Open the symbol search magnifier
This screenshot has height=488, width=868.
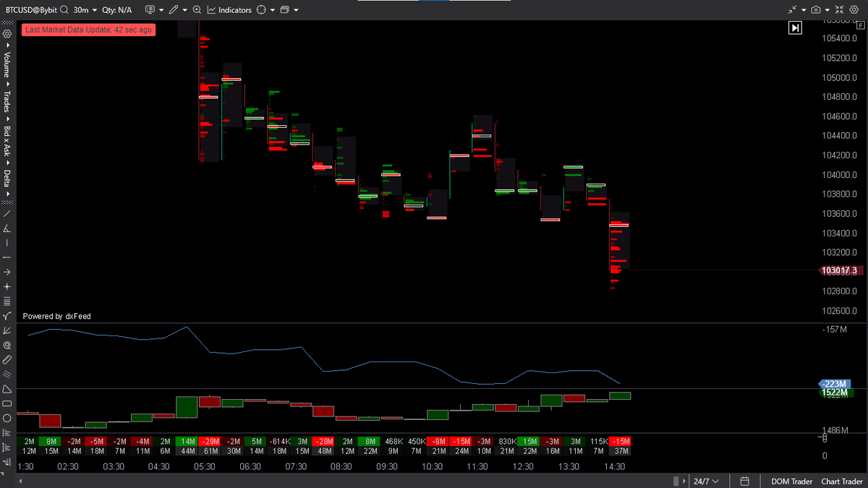point(64,9)
